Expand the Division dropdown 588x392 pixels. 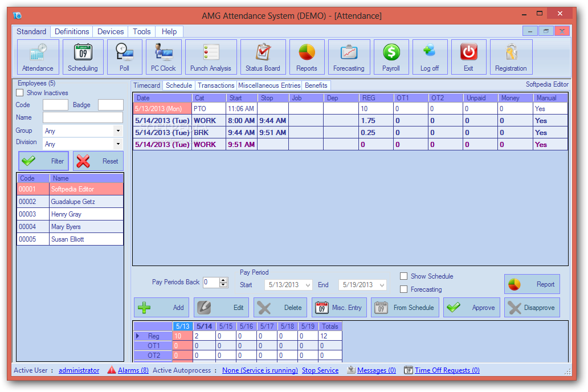pos(118,144)
